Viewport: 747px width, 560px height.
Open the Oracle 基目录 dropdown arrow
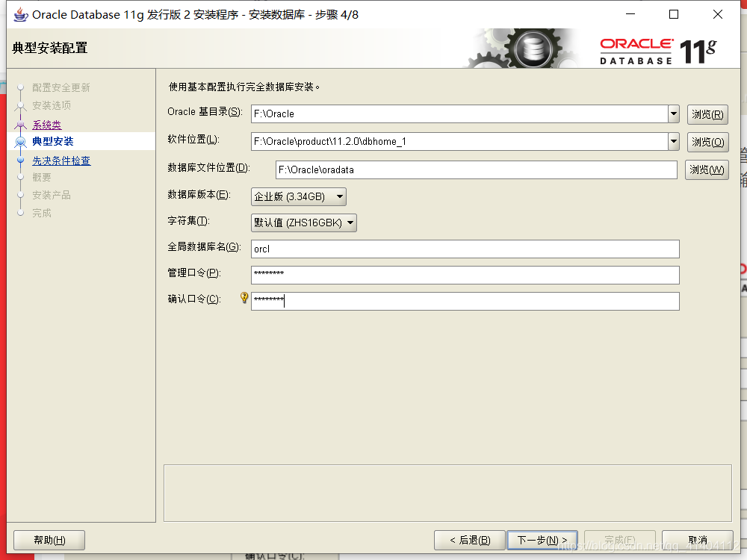674,113
